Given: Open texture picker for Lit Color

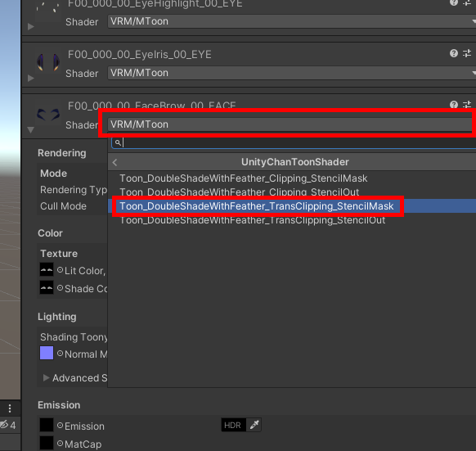Looking at the screenshot, I should click(x=60, y=270).
